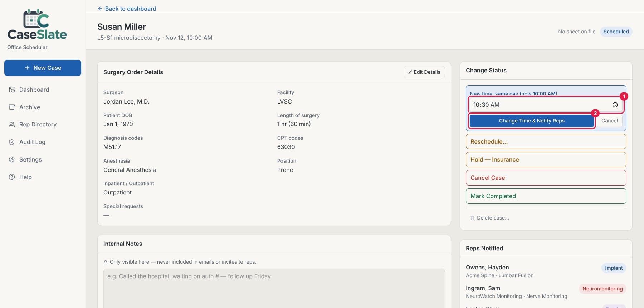Click the diagnosis code "M51.17"
The height and width of the screenshot is (308, 644).
pyautogui.click(x=112, y=147)
